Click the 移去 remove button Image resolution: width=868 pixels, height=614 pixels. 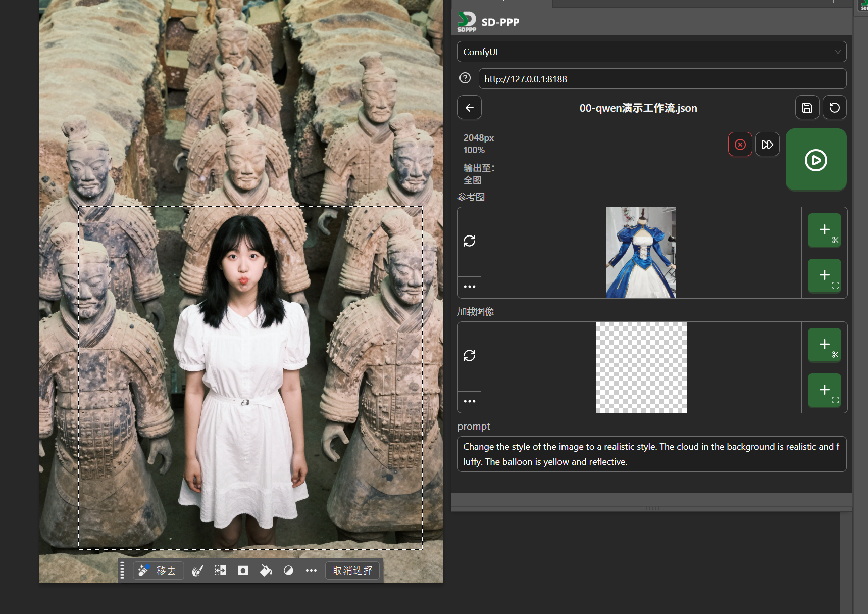159,571
